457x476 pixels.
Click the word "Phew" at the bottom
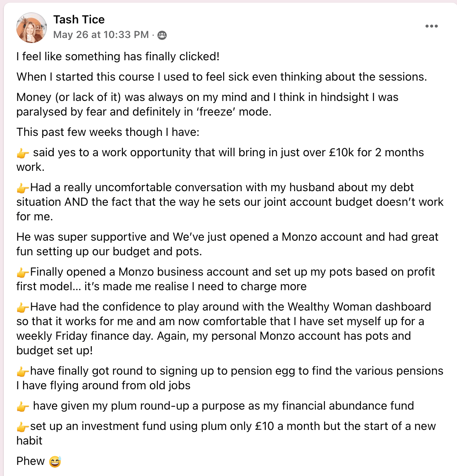(30, 461)
